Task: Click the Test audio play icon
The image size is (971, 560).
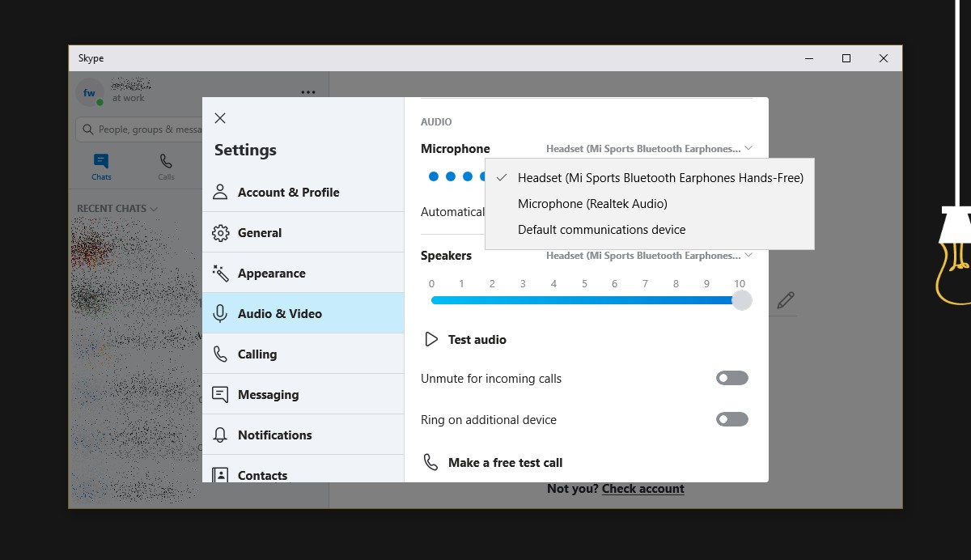Action: 431,339
